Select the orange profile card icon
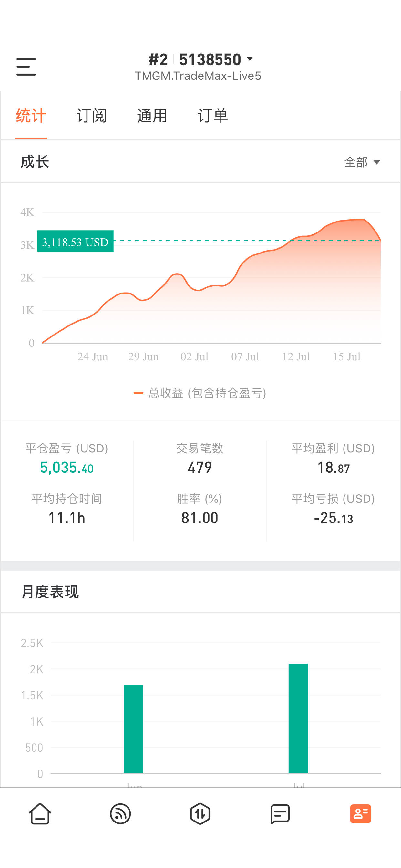Screen dimensions: 401x868 [x=361, y=814]
